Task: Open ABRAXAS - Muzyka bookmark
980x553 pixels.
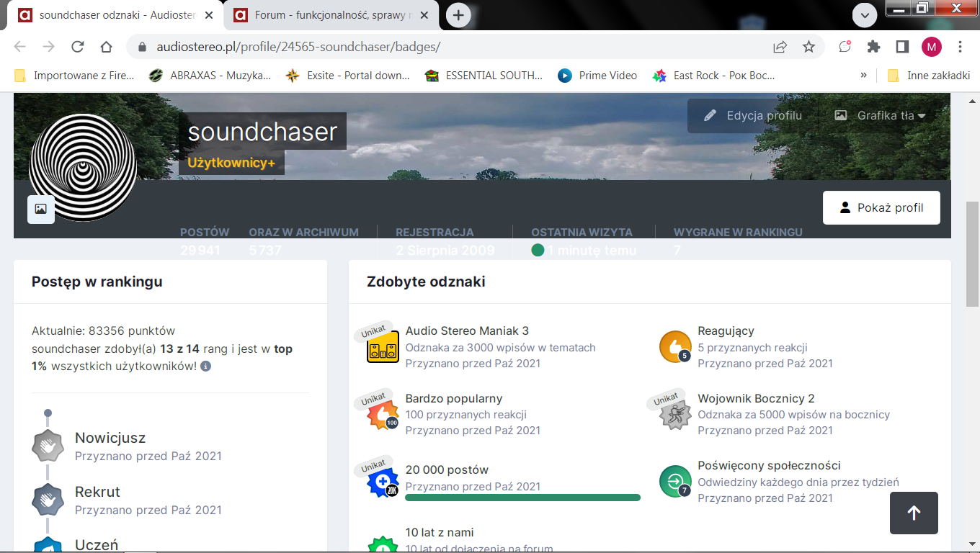Action: (x=210, y=75)
